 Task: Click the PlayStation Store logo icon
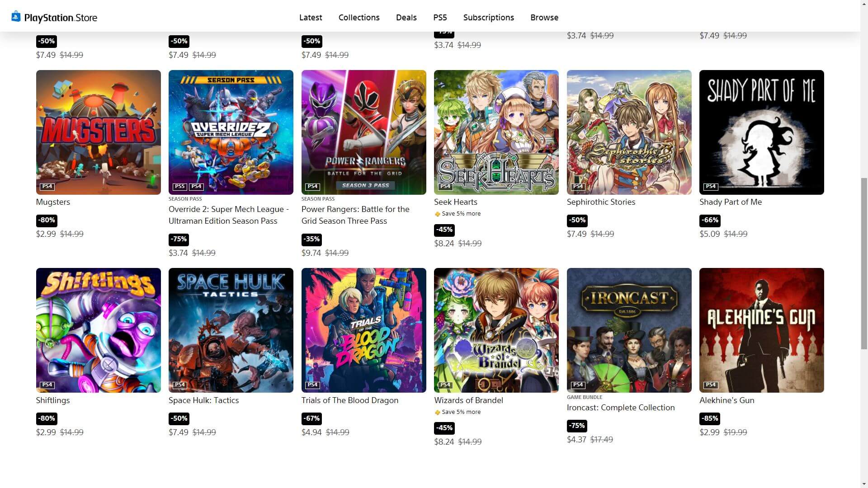16,17
